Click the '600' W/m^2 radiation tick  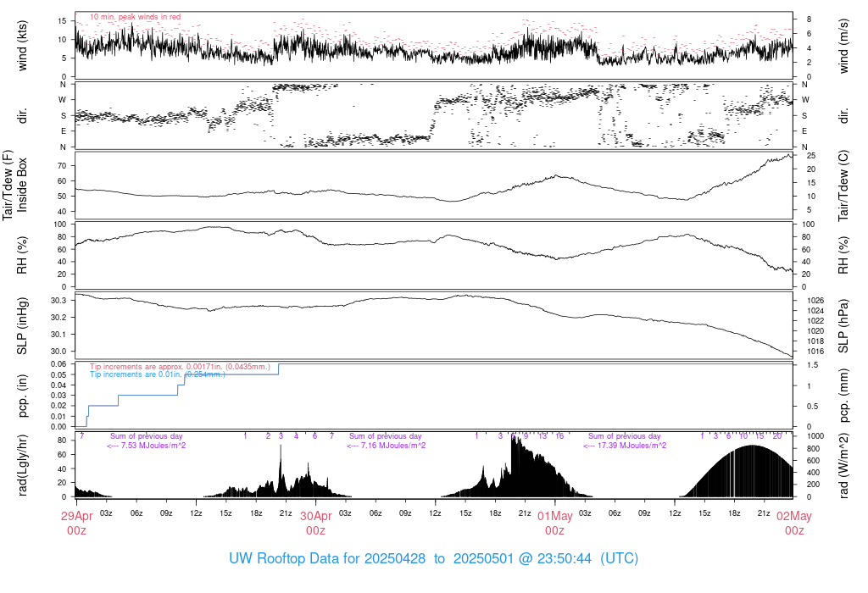click(813, 461)
